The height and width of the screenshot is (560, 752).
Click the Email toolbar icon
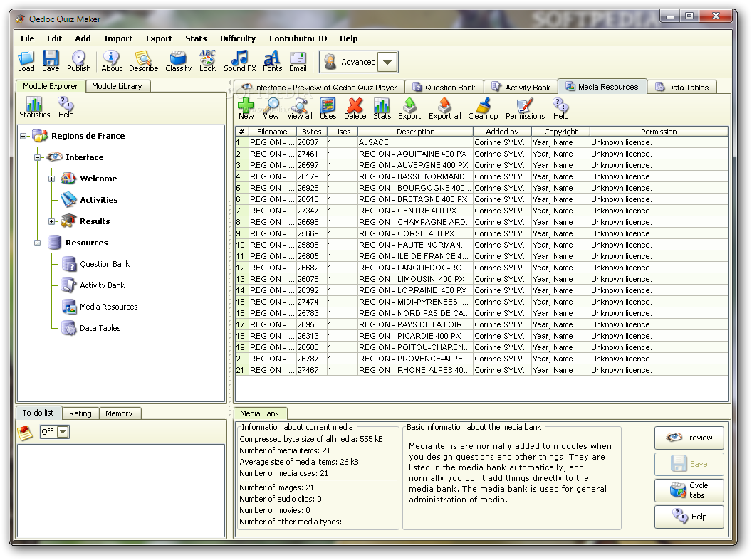click(x=298, y=60)
